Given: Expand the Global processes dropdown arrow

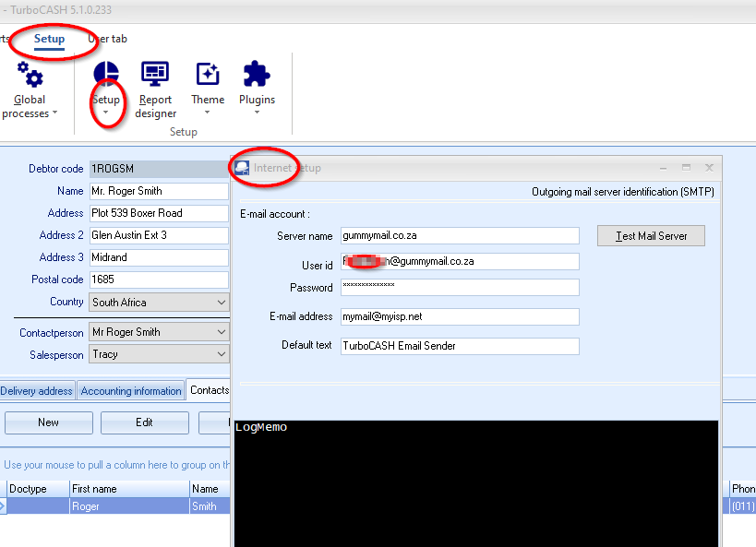Looking at the screenshot, I should point(55,113).
